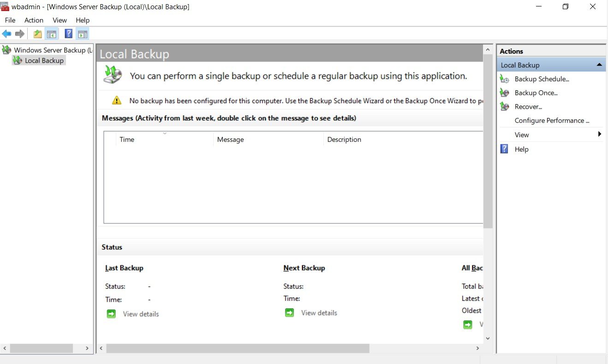Open Help in Actions pane
608x364 pixels.
[x=521, y=149]
